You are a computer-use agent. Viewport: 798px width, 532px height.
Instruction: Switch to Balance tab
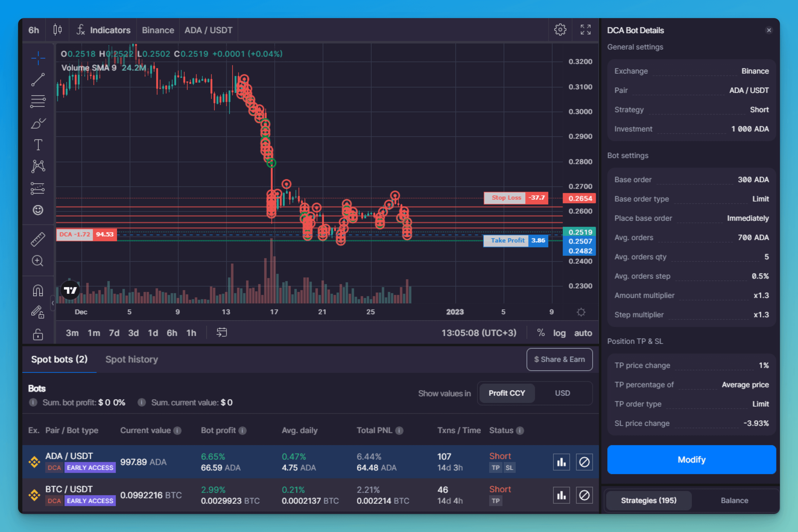tap(732, 500)
